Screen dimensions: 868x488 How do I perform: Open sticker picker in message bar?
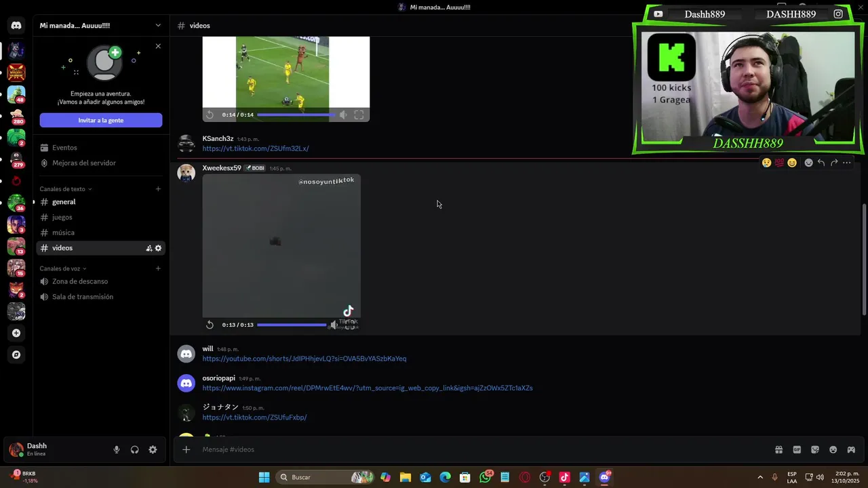pos(815,449)
